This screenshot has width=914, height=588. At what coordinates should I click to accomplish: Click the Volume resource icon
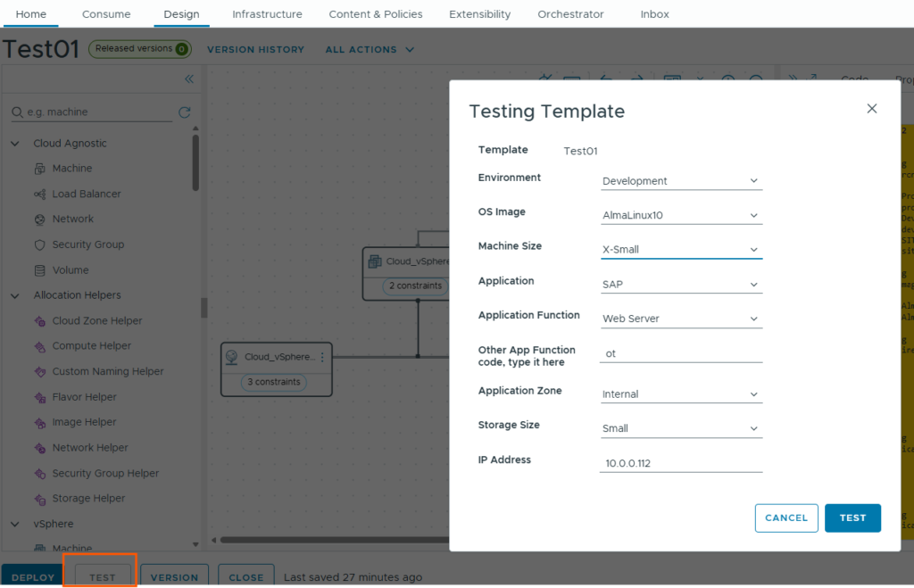coord(39,270)
